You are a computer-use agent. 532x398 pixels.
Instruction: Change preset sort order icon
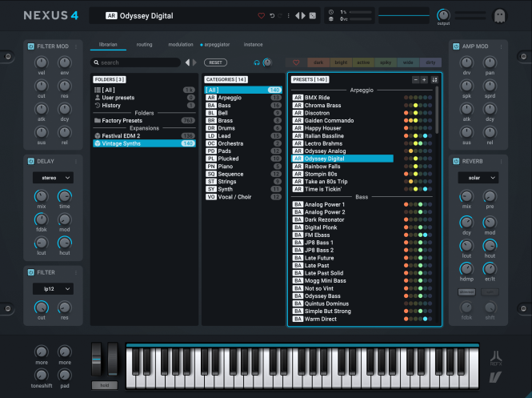point(434,79)
